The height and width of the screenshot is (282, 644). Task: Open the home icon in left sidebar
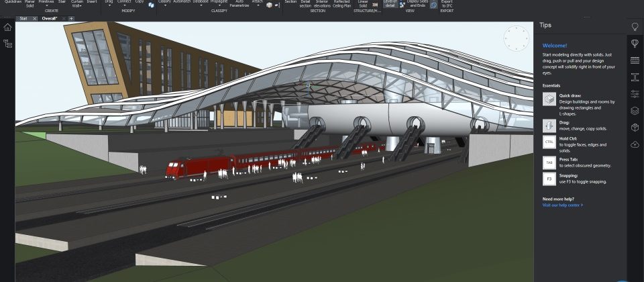coord(7,28)
